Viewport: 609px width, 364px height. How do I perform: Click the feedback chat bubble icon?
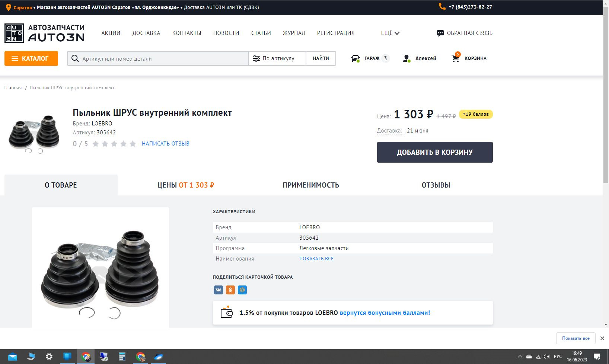click(x=440, y=33)
